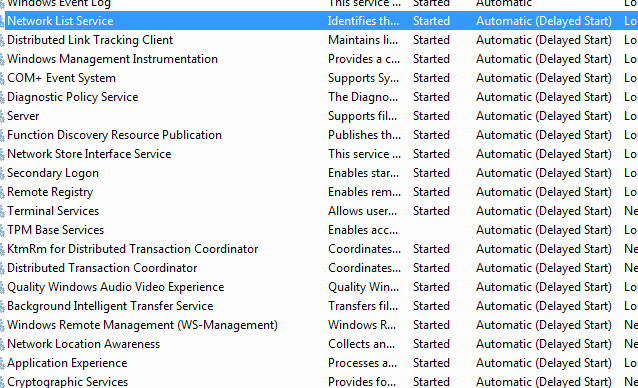Viewport: 638px width, 388px height.
Task: Click gear icon beside Network Store Interface Service
Action: 2,155
